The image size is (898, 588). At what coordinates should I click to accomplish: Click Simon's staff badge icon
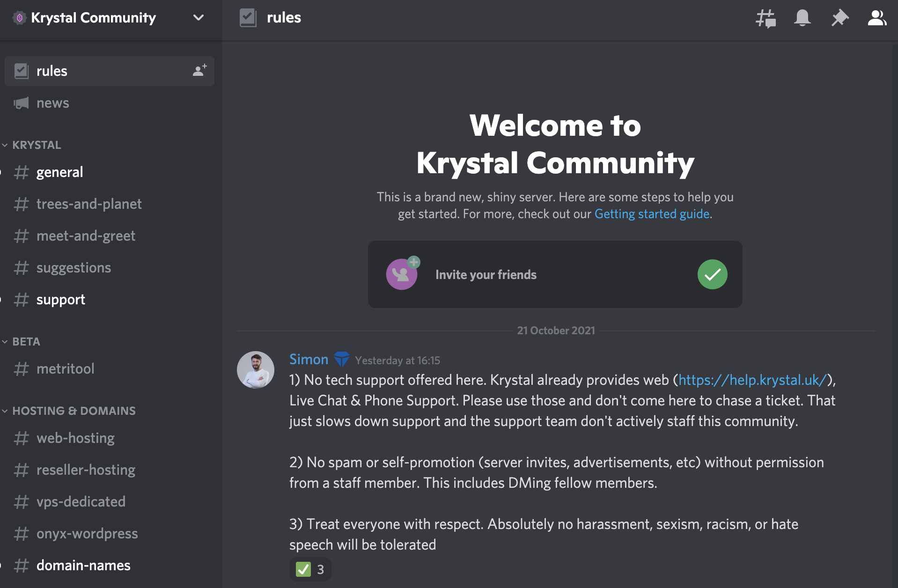tap(342, 359)
